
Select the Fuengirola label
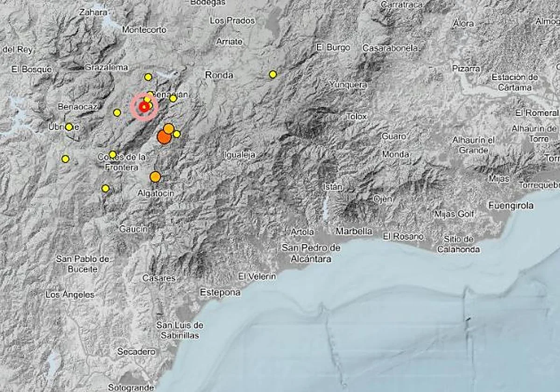[511, 206]
